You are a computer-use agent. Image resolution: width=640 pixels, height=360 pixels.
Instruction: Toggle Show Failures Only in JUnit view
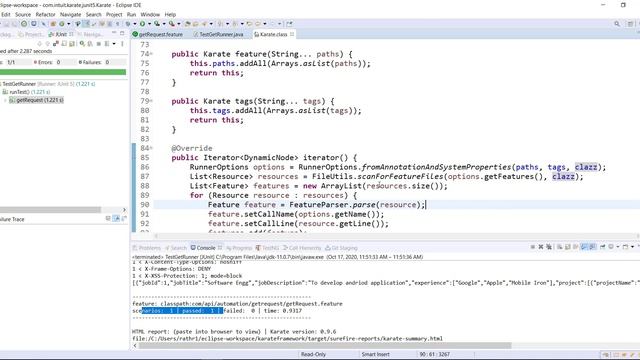click(x=56, y=43)
